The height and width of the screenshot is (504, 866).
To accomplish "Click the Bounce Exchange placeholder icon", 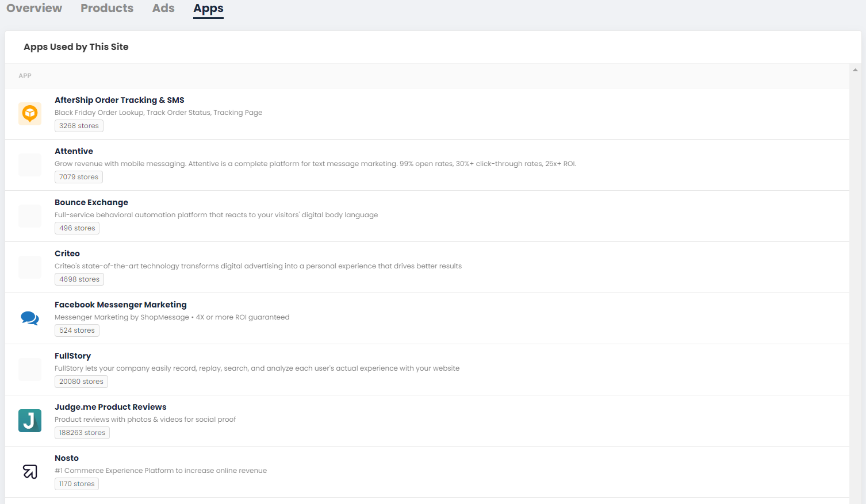I will click(x=30, y=216).
